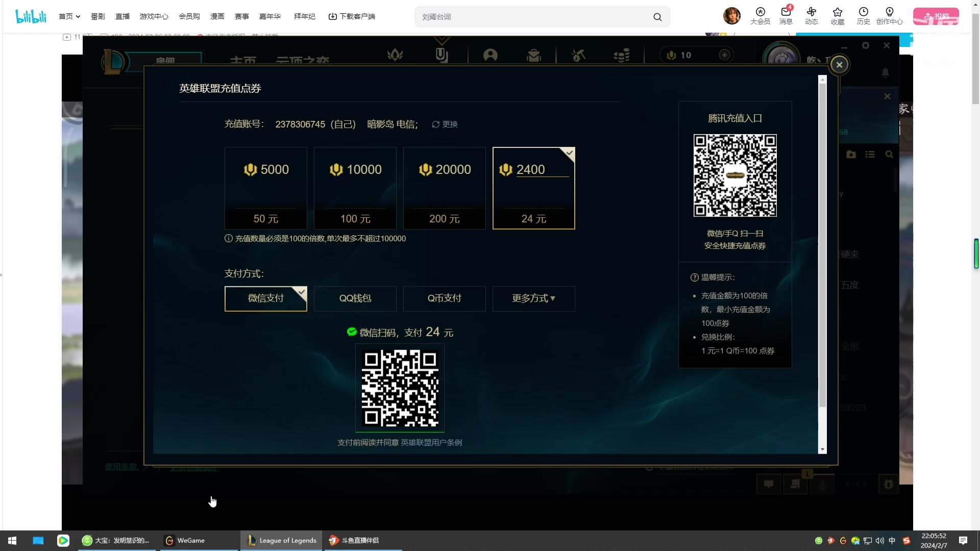Open 游戏中心 in top navigation

[x=154, y=16]
